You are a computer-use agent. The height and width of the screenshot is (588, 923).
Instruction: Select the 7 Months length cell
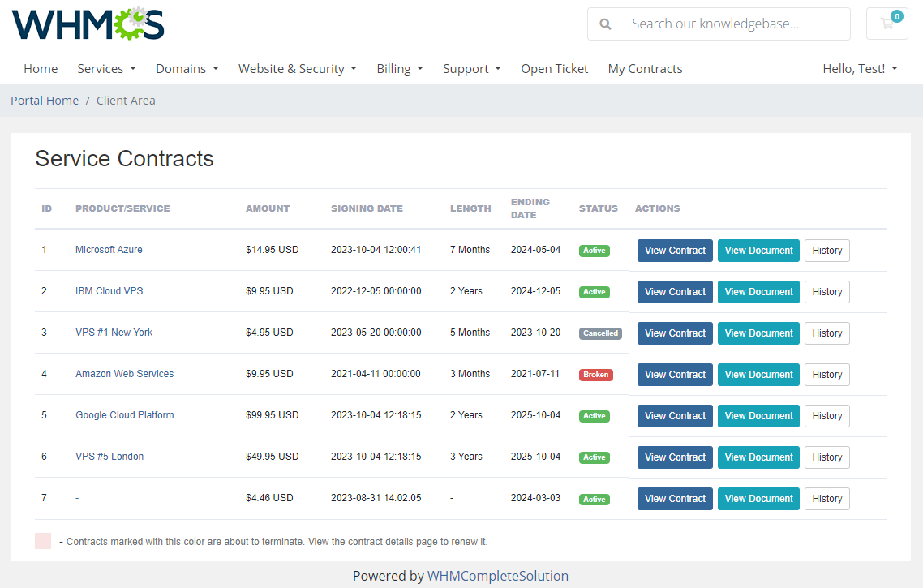tap(470, 250)
